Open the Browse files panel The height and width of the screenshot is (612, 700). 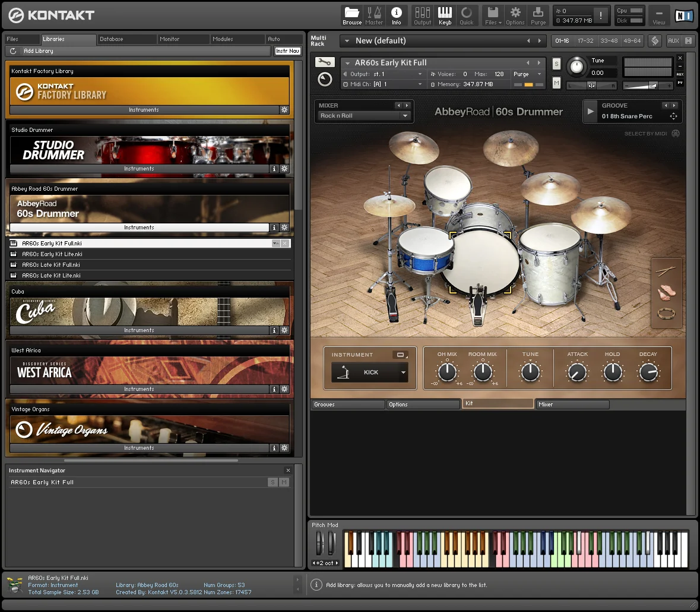pos(351,15)
